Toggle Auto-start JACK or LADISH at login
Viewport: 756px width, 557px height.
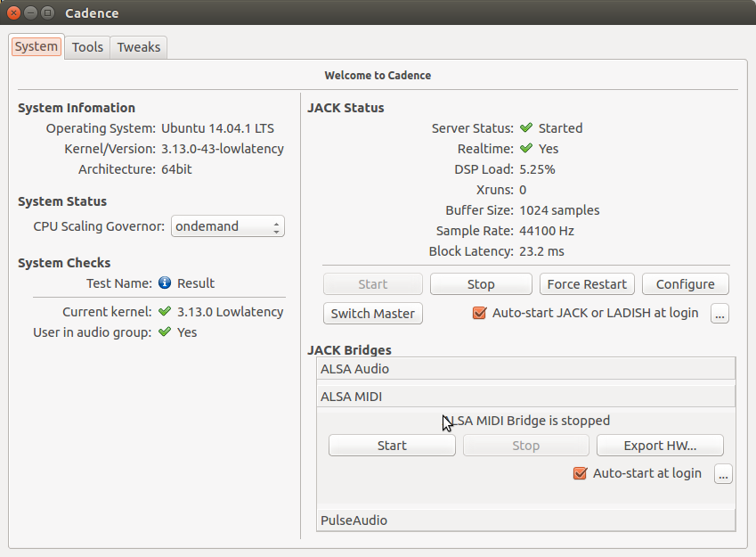click(x=480, y=314)
